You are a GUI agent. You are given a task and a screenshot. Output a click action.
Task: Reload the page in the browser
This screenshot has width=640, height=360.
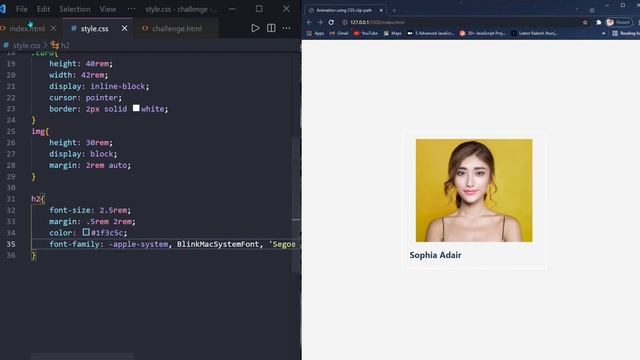pos(331,22)
